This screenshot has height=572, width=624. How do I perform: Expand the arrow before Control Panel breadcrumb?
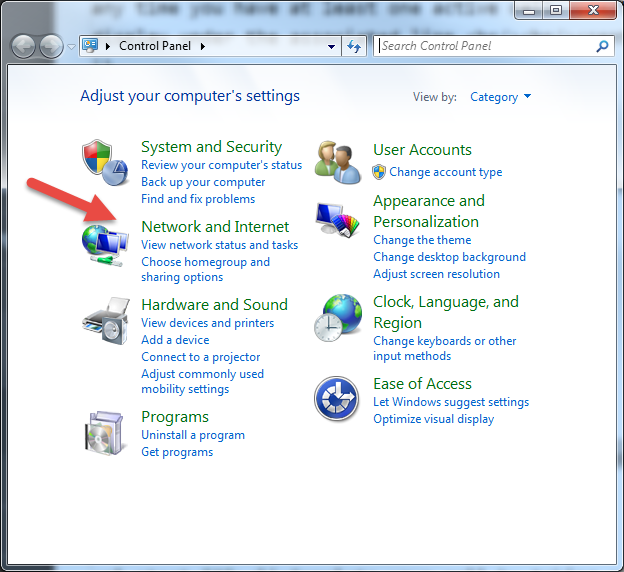tap(107, 46)
